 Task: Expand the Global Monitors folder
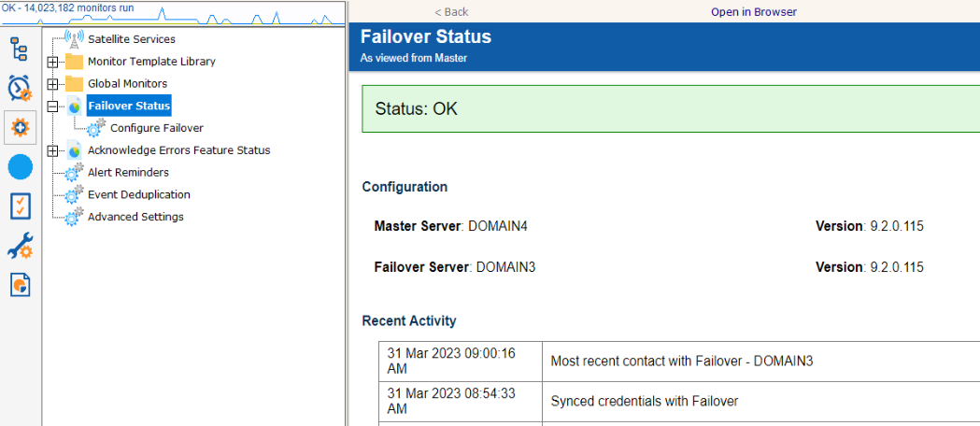53,84
